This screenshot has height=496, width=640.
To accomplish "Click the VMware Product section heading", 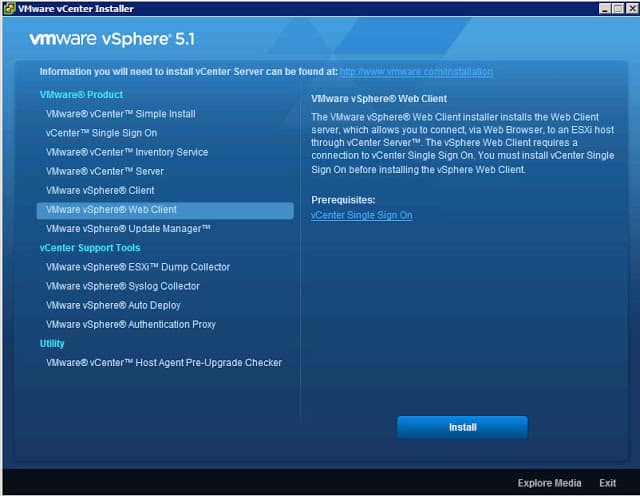I will 81,95.
